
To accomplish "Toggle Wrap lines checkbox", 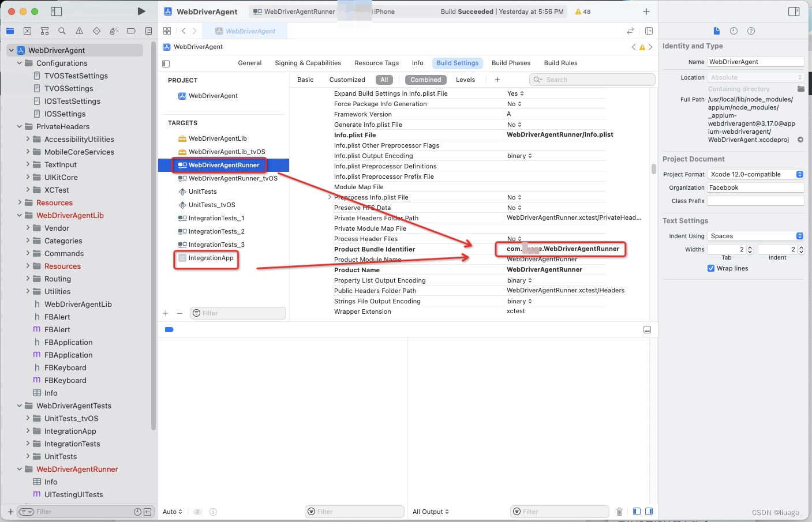I will pos(711,268).
